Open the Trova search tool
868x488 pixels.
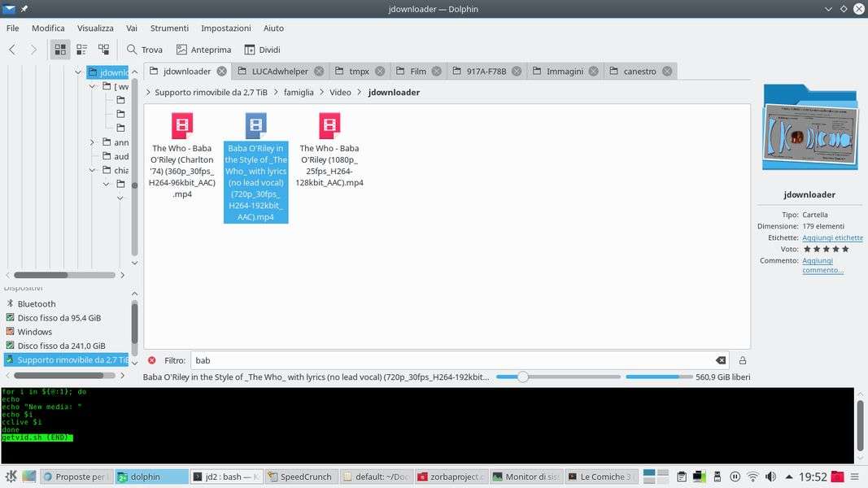(145, 50)
